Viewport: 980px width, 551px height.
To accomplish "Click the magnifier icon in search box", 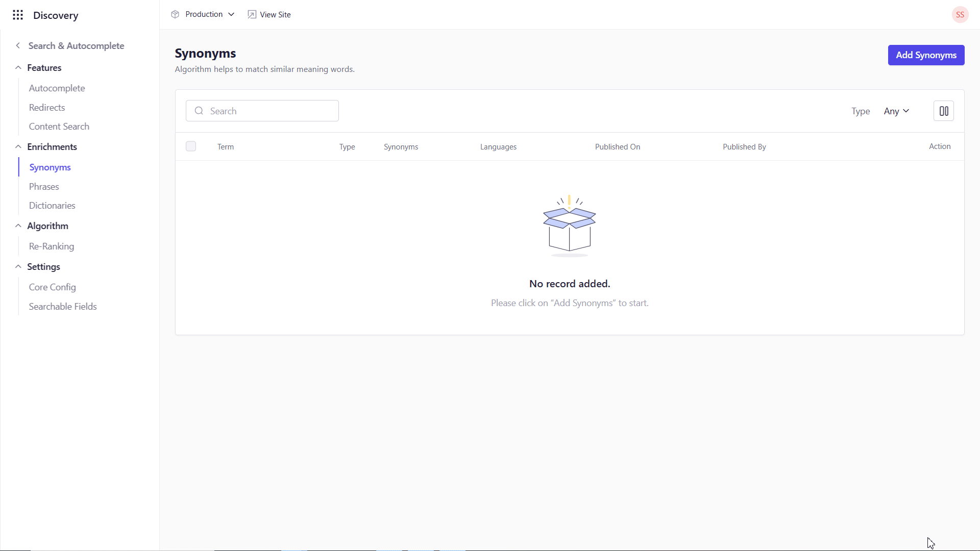I will point(199,111).
